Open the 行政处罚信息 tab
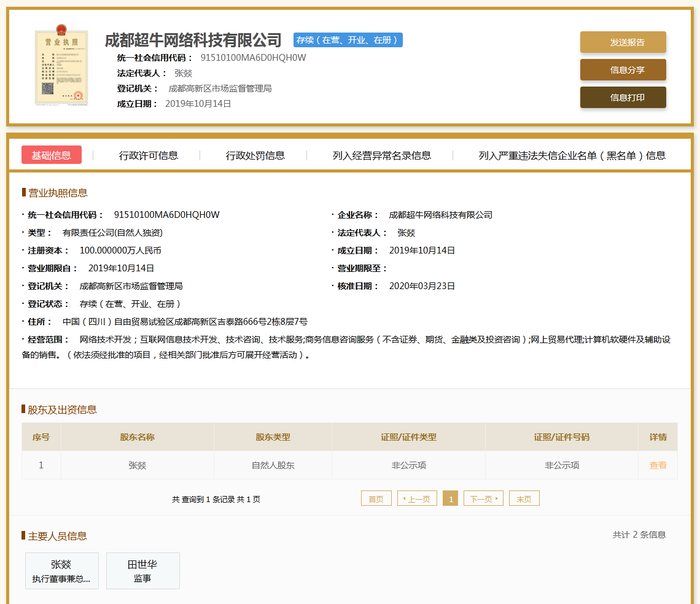Screen dimensions: 700x604 pos(255,155)
